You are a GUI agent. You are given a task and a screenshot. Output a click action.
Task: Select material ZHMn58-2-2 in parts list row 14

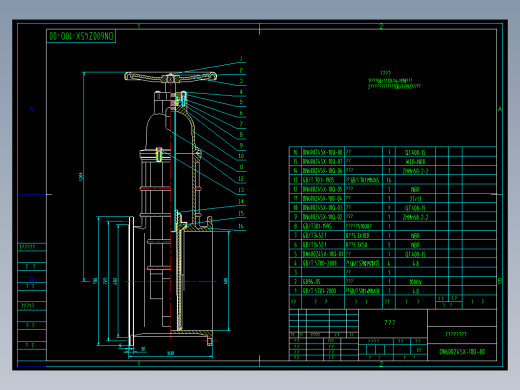point(415,171)
